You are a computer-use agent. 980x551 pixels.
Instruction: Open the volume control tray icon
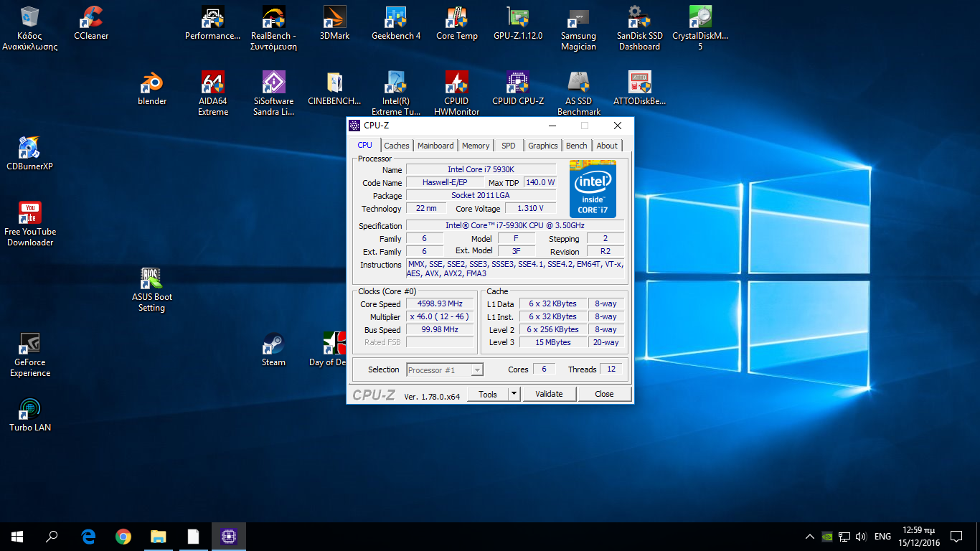coord(861,537)
